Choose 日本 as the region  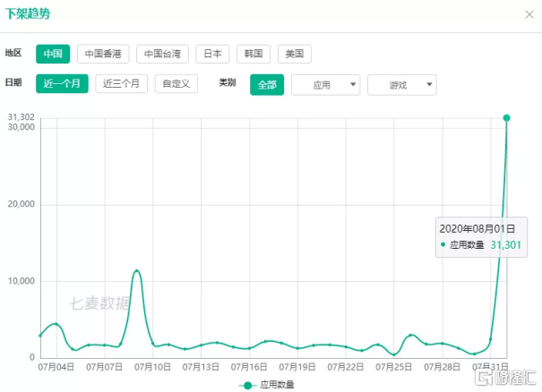(212, 54)
